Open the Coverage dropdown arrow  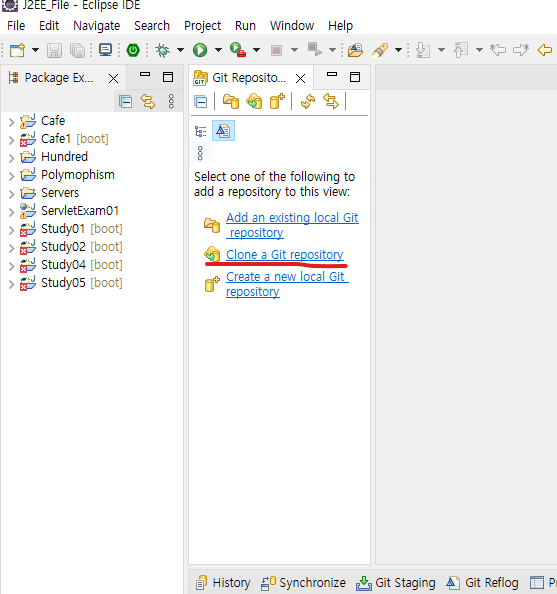tap(257, 50)
